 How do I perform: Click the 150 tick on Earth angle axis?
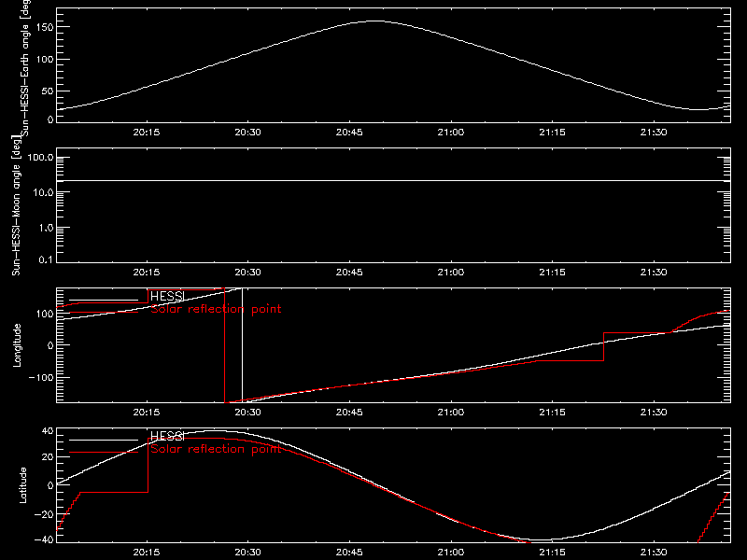pos(47,27)
